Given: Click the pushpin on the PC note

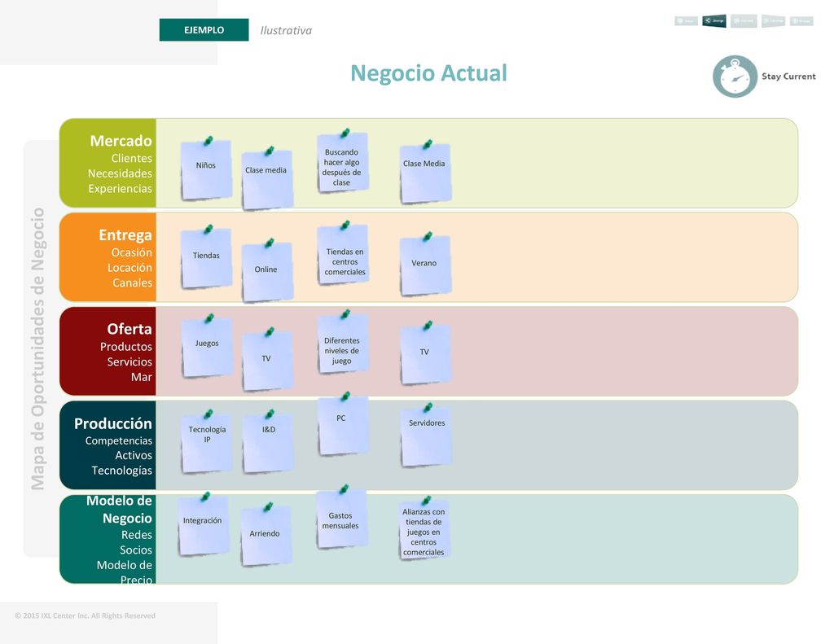Looking at the screenshot, I should click(x=345, y=396).
